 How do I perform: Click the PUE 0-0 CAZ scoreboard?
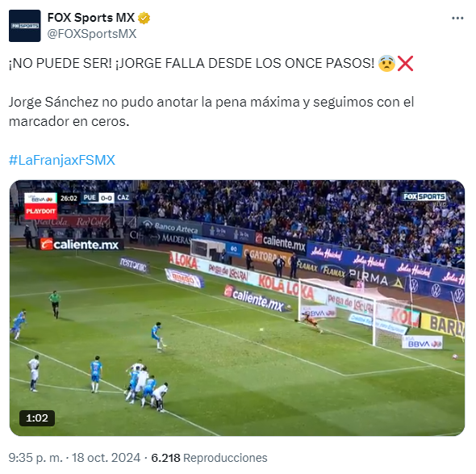(x=106, y=198)
